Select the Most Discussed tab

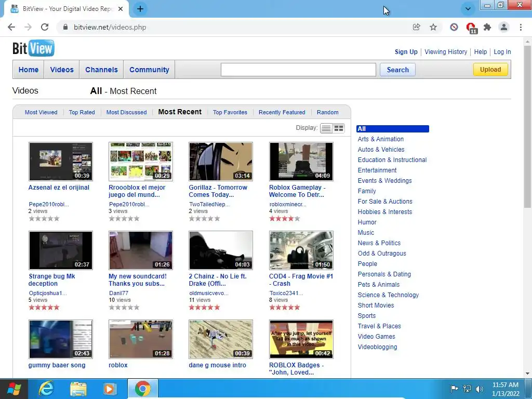[x=127, y=112]
